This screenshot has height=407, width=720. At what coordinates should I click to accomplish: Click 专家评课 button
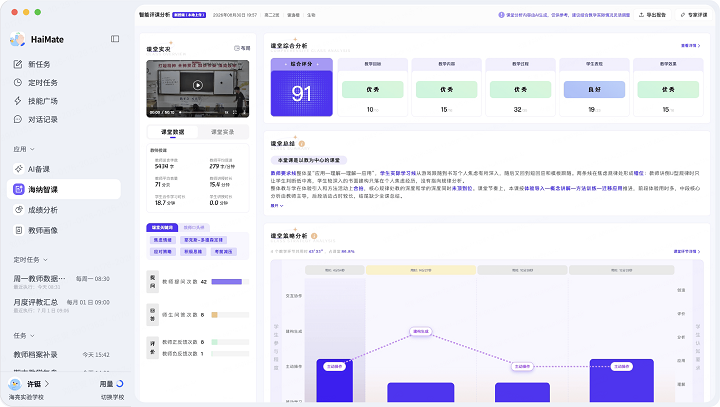pos(694,15)
